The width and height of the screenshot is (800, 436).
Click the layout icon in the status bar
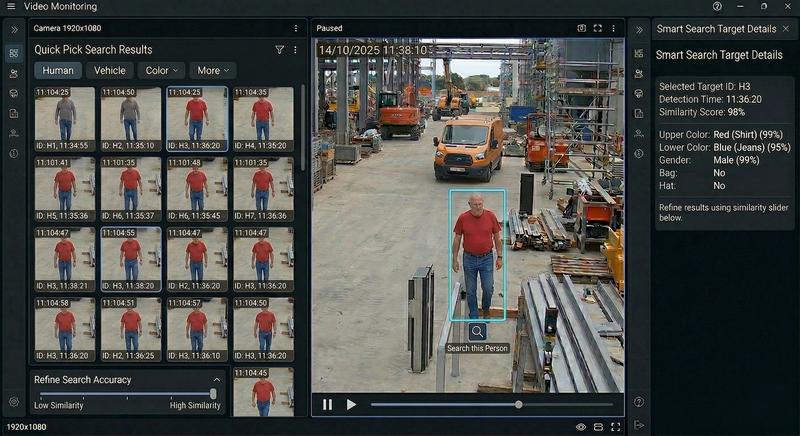[x=598, y=427]
